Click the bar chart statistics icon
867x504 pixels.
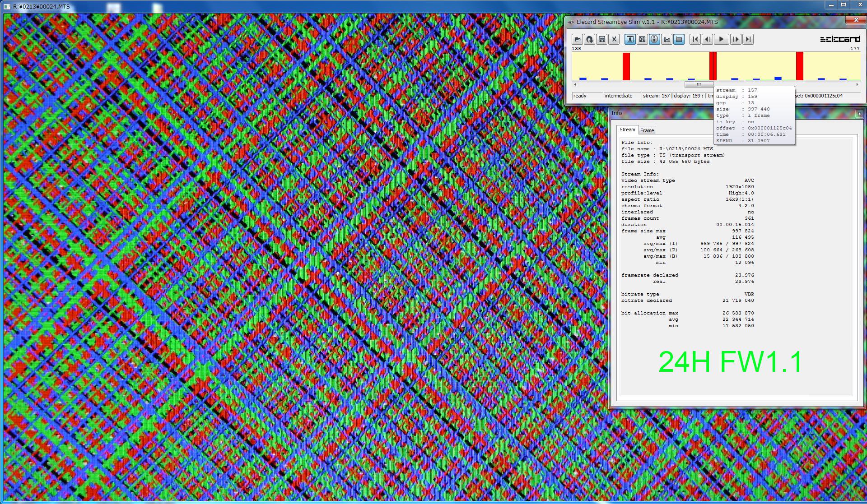coord(667,39)
